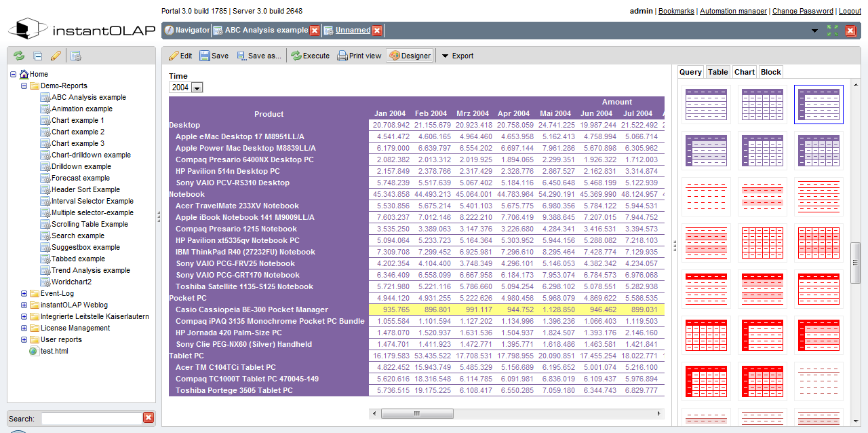Click the Edit pencil toolbar button
This screenshot has height=433, width=868.
(180, 56)
